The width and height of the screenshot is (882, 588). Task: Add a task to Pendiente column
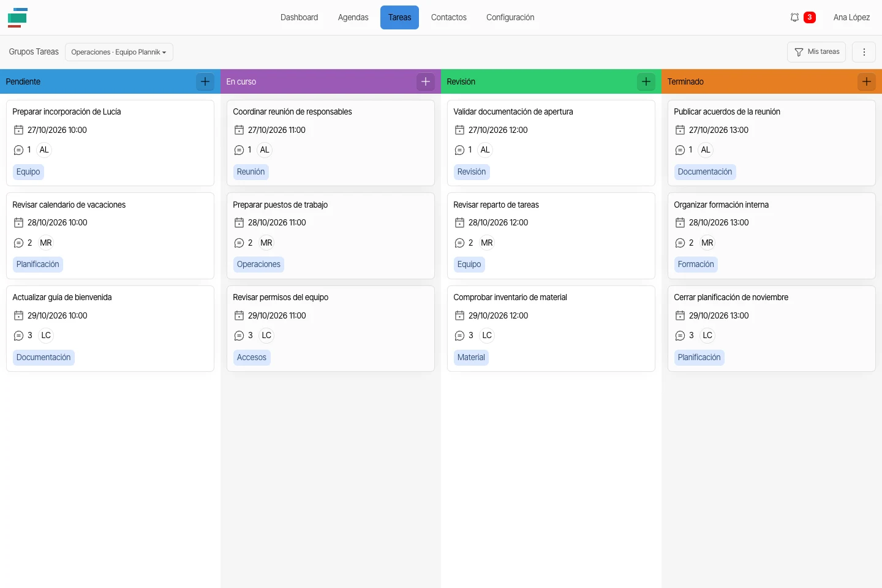tap(205, 81)
